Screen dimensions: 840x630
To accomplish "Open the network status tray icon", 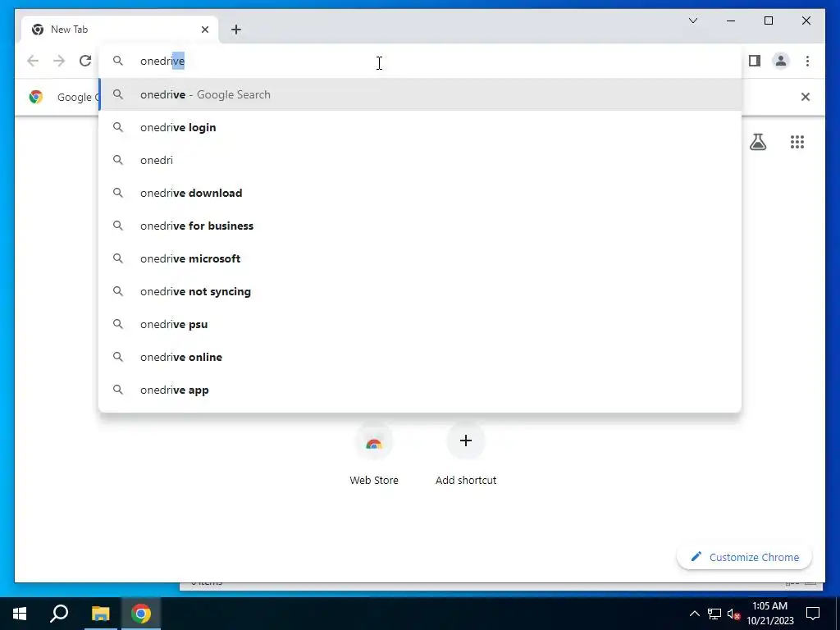I will click(714, 614).
